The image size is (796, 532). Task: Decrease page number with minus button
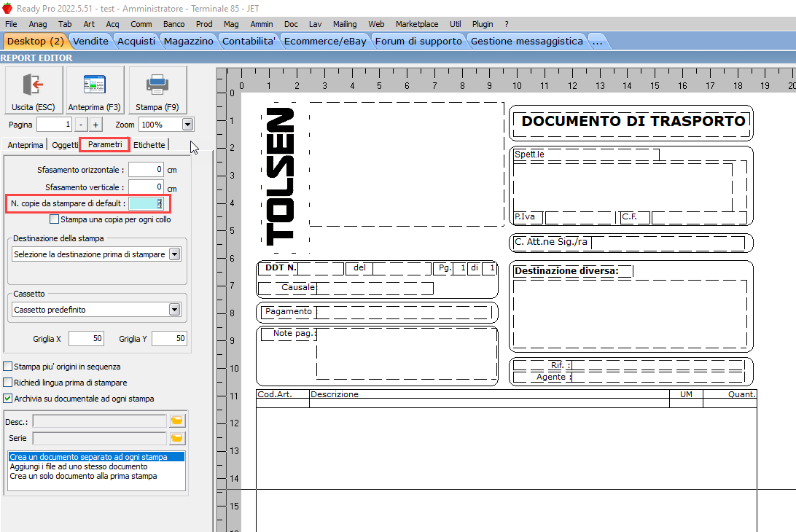coord(81,125)
